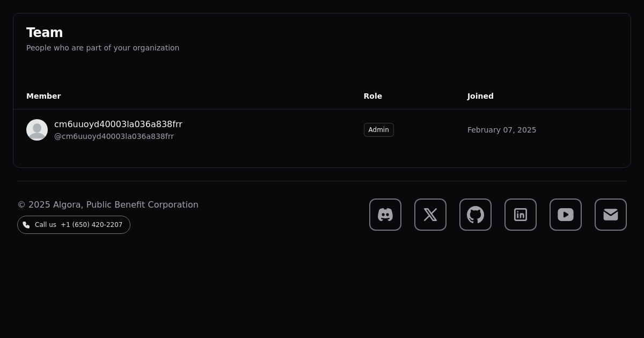The width and height of the screenshot is (644, 338).
Task: Click the Algora copyright text
Action: coord(108,205)
